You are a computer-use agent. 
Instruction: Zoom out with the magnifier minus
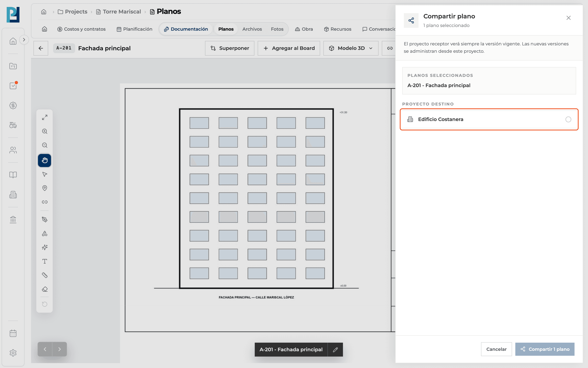click(45, 145)
